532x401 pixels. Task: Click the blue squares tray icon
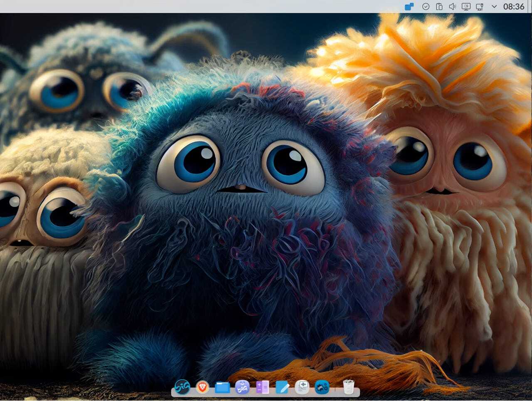409,7
